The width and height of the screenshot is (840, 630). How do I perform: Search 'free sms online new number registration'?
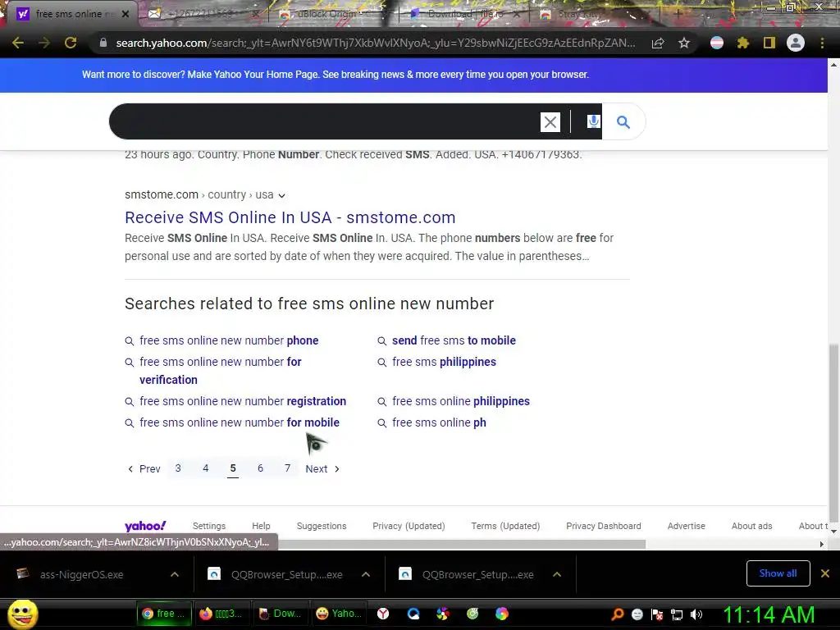pos(243,401)
